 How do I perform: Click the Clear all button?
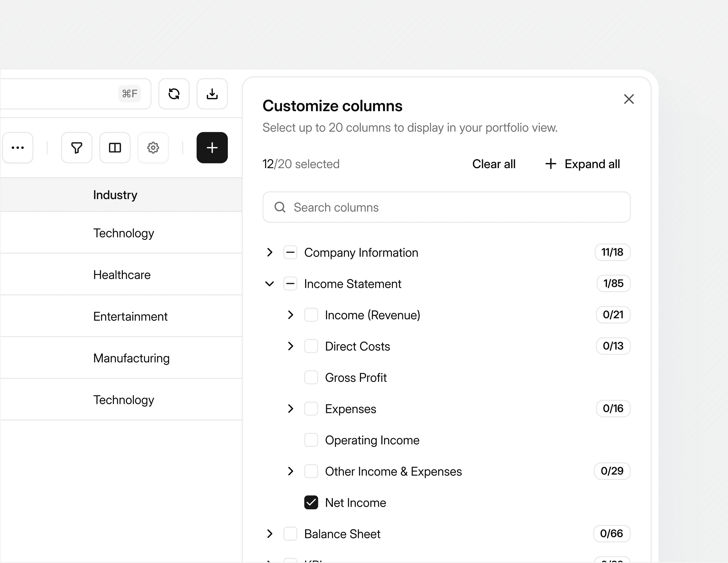(x=494, y=164)
